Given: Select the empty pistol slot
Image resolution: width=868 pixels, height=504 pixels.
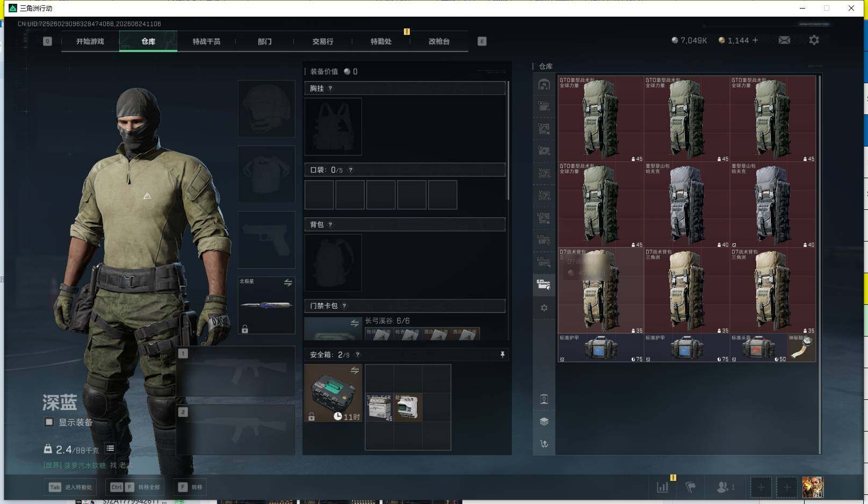Looking at the screenshot, I should [266, 239].
